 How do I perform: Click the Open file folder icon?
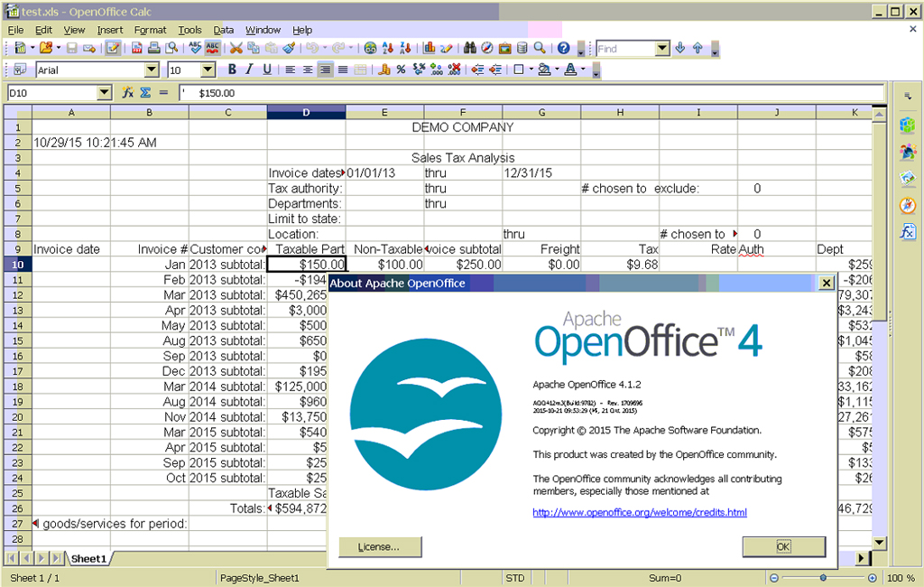pos(46,49)
